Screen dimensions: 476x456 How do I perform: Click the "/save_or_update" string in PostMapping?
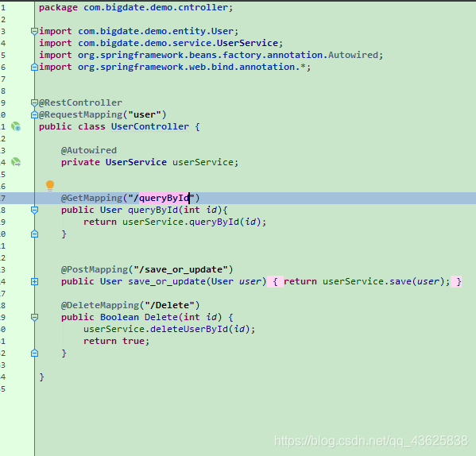(180, 270)
